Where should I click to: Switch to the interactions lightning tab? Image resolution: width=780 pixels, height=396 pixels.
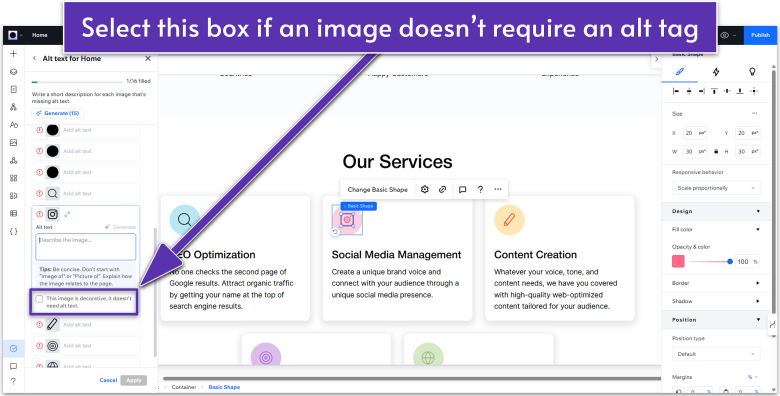(716, 72)
